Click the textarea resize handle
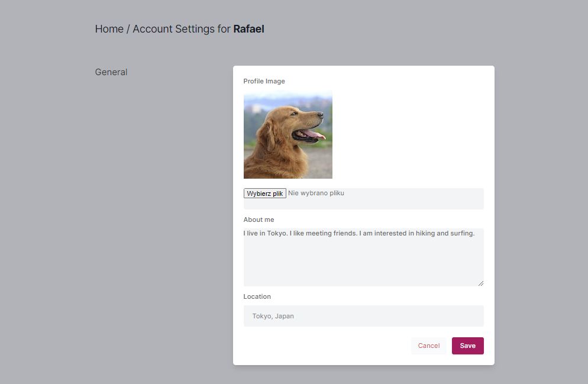The image size is (588, 384). [482, 283]
